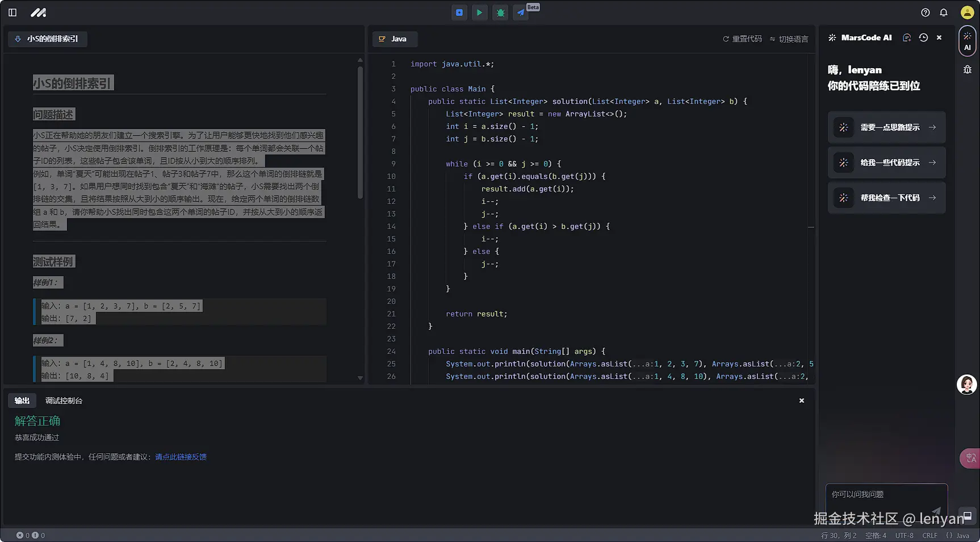
Task: Select the 输出 output tab
Action: (x=22, y=401)
